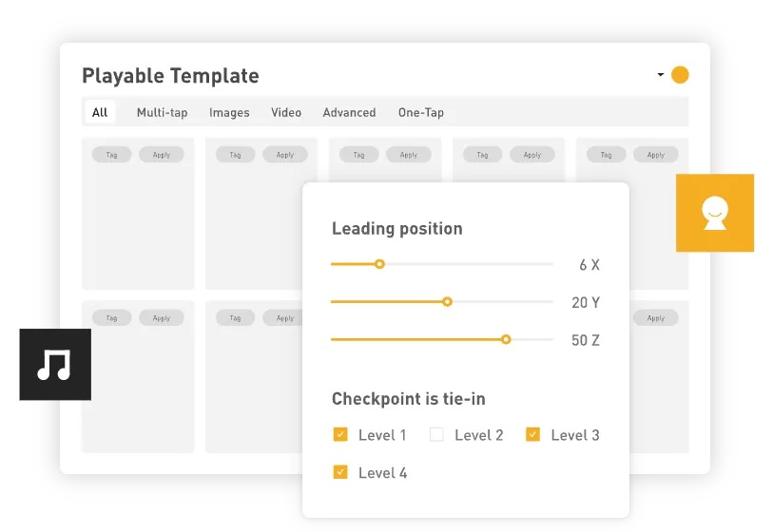Select the All tab

pyautogui.click(x=100, y=112)
